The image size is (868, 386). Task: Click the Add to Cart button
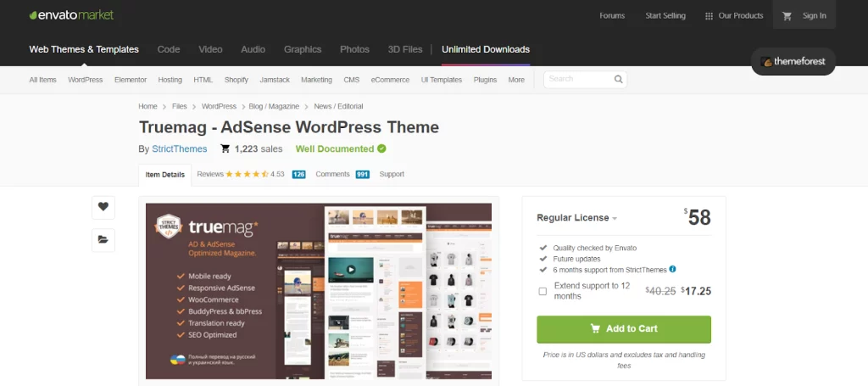(624, 329)
